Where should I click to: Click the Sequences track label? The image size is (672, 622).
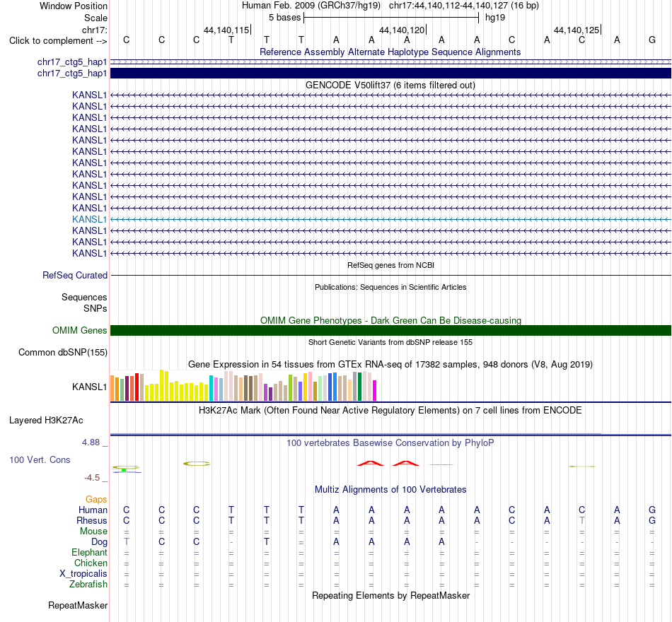[x=84, y=298]
